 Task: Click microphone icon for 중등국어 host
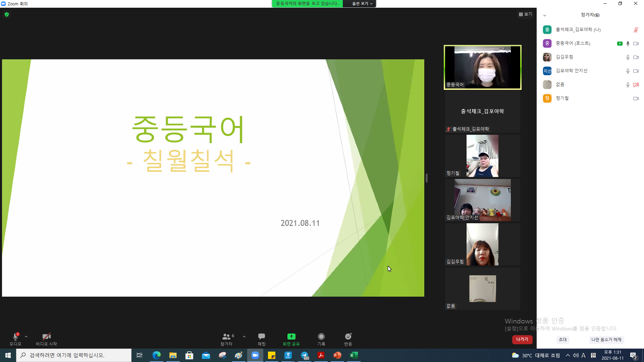point(628,44)
